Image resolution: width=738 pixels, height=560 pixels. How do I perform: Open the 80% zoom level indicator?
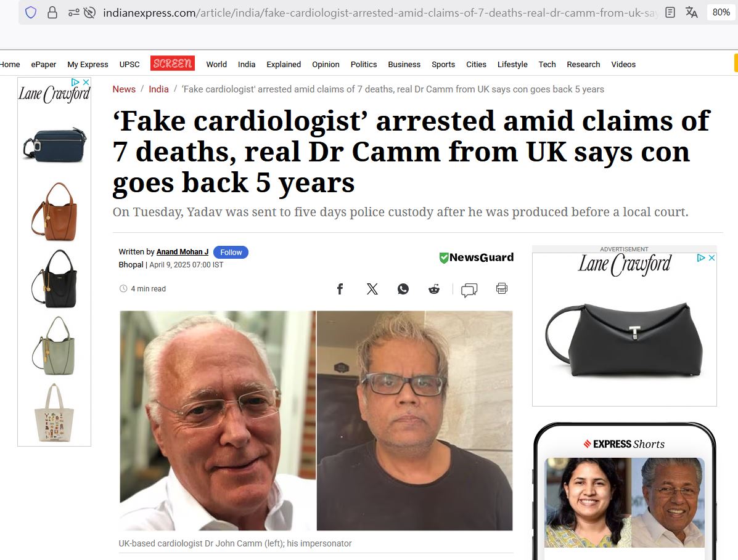click(721, 13)
